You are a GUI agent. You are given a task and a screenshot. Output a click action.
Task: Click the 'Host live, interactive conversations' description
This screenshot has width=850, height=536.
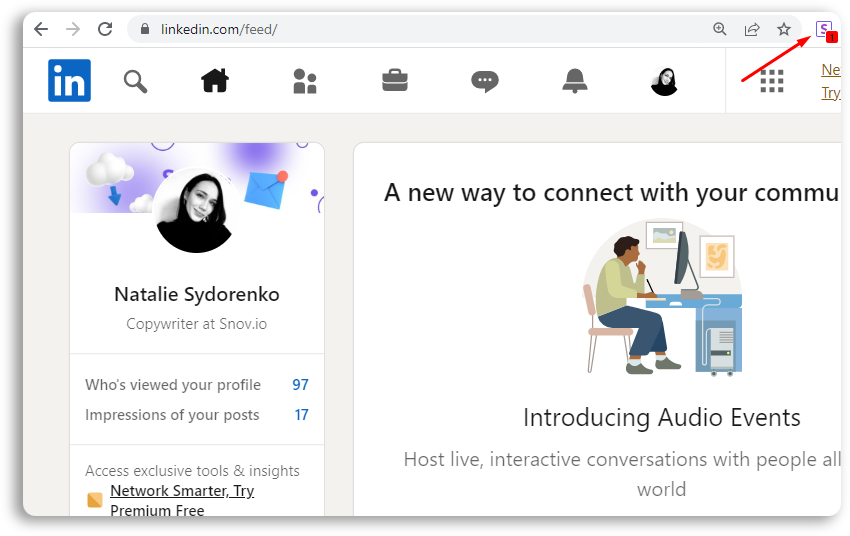(x=622, y=474)
